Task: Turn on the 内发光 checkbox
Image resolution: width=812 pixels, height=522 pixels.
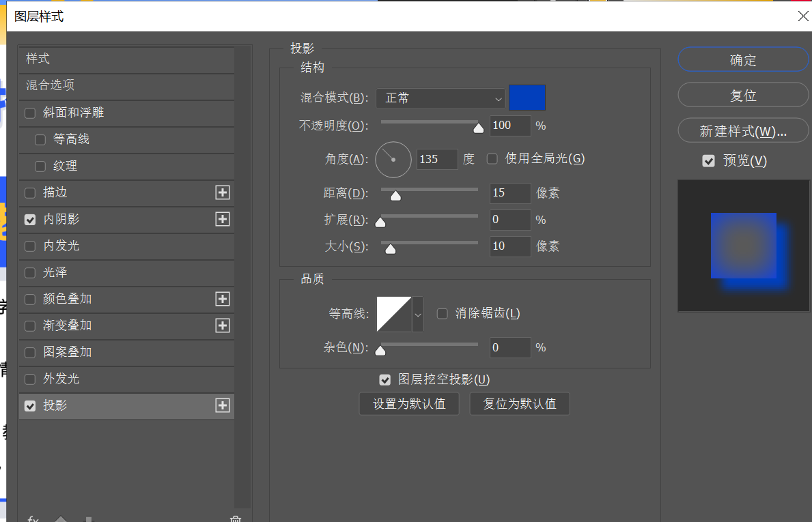Action: click(30, 246)
